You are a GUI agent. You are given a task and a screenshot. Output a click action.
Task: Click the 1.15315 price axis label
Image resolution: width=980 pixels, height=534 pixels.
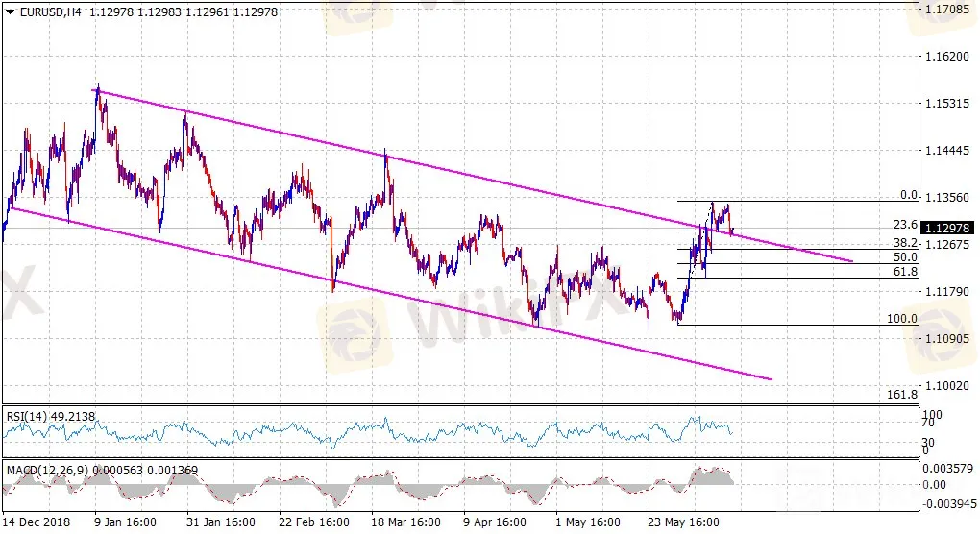[x=947, y=103]
